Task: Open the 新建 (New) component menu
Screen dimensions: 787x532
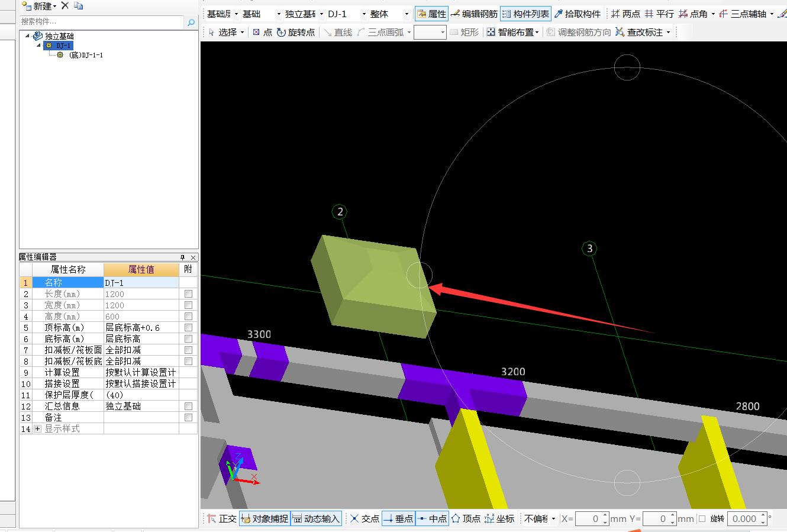Action: (x=39, y=6)
